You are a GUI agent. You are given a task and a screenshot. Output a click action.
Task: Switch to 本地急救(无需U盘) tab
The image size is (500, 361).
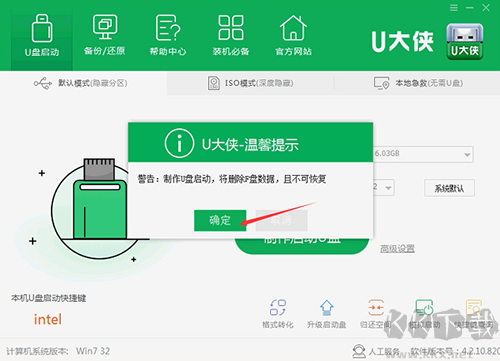tap(418, 83)
